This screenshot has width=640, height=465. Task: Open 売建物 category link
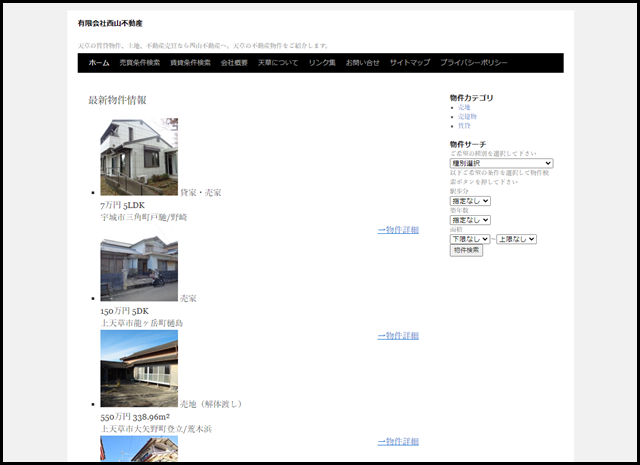[467, 117]
